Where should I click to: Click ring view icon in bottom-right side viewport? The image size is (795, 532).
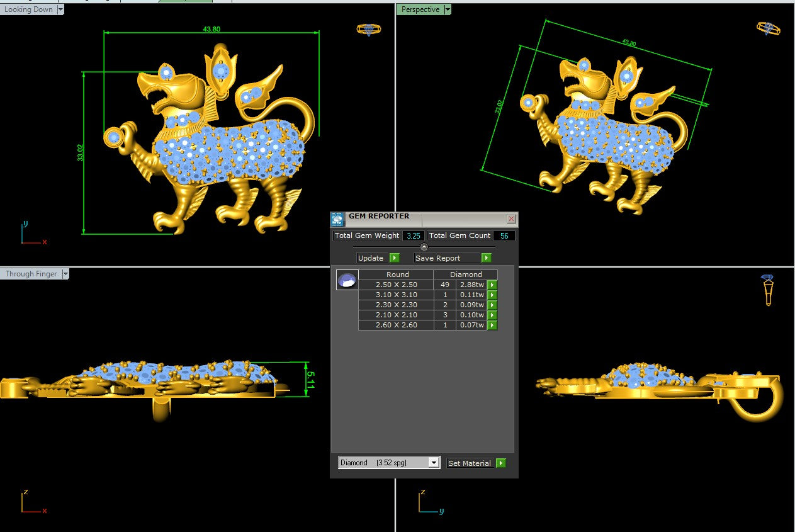(767, 290)
